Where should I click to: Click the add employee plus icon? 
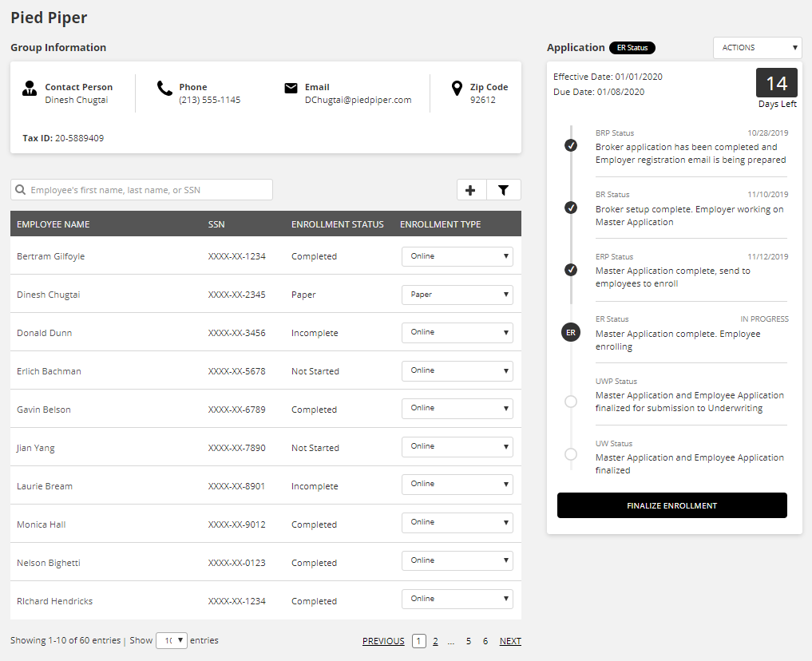[471, 190]
